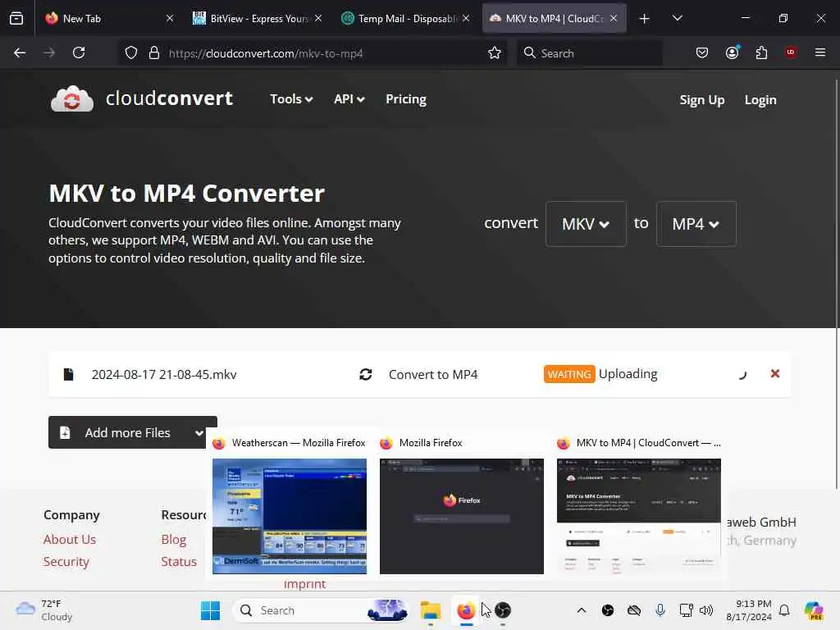Screen dimensions: 840x630
Task: Open weather widget showing 72°F
Action: (x=44, y=610)
